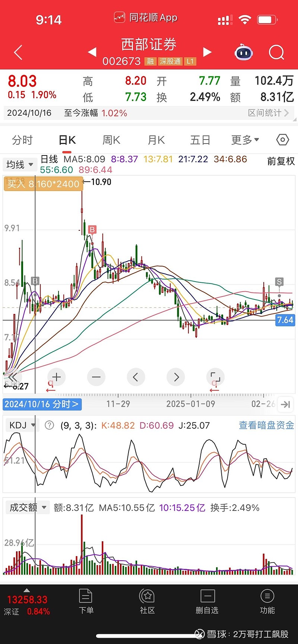The width and height of the screenshot is (298, 644).
Task: Tap 深证 index 13258.33 value
Action: (27, 600)
